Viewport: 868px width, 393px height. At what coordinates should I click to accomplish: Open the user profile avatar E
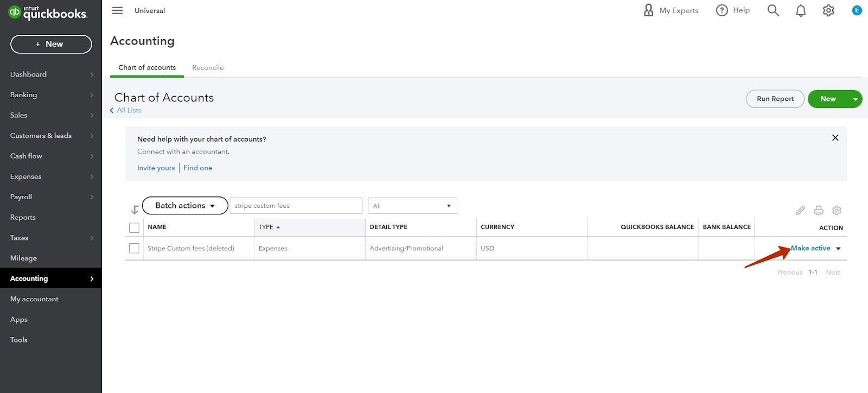pyautogui.click(x=857, y=10)
